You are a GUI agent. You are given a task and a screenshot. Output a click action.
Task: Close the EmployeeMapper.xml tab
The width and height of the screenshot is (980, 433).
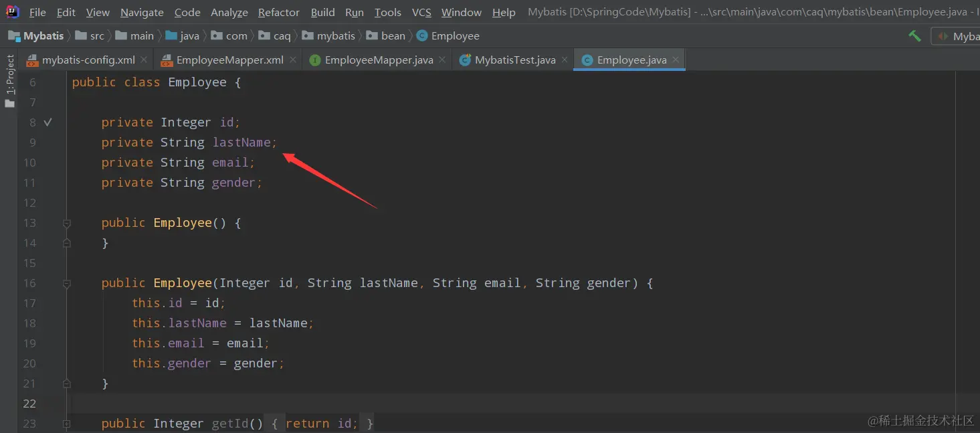click(x=292, y=60)
